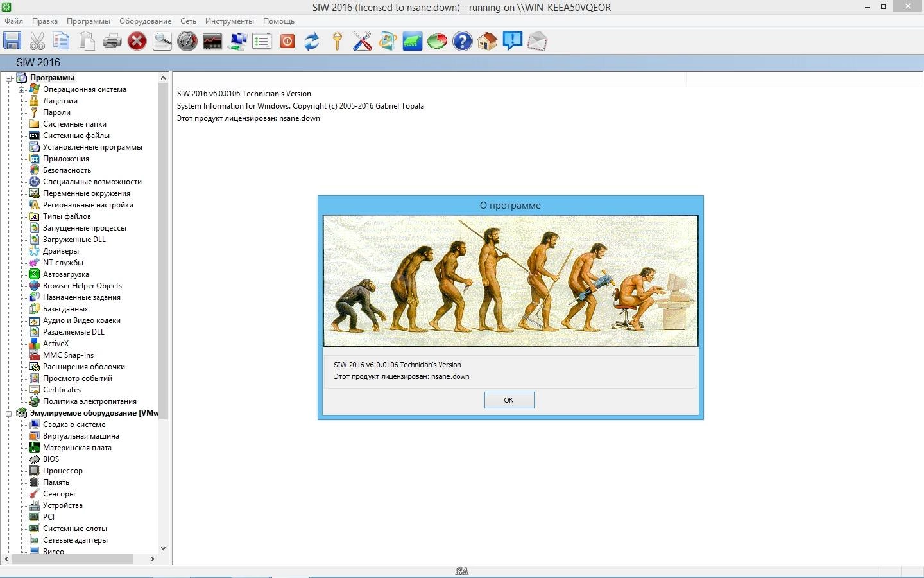924x578 pixels.
Task: Select NT службы tree item
Action: [x=63, y=263]
